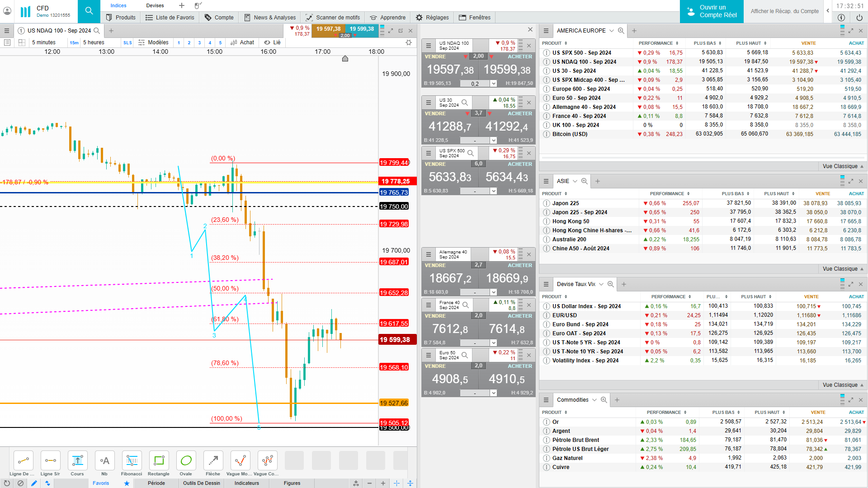Select the Fibonacci drawing tool
Viewport: 868px width, 488px height.
click(x=132, y=461)
